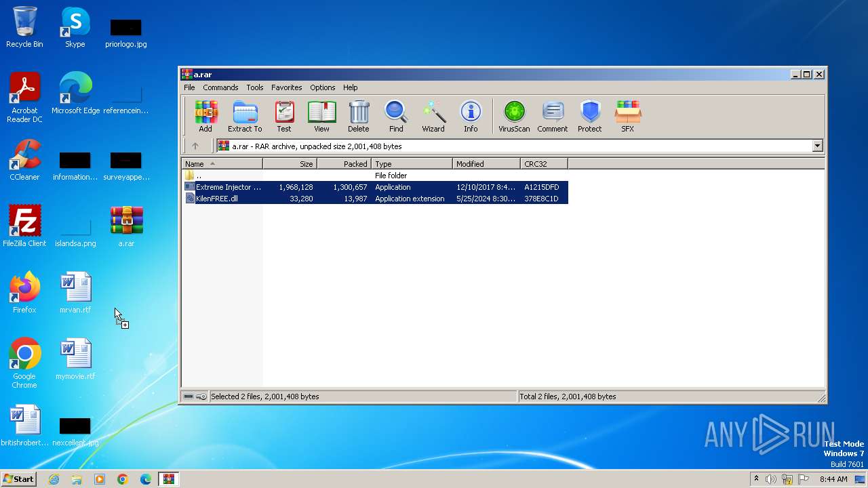868x488 pixels.
Task: Show archive Info
Action: pos(471,117)
